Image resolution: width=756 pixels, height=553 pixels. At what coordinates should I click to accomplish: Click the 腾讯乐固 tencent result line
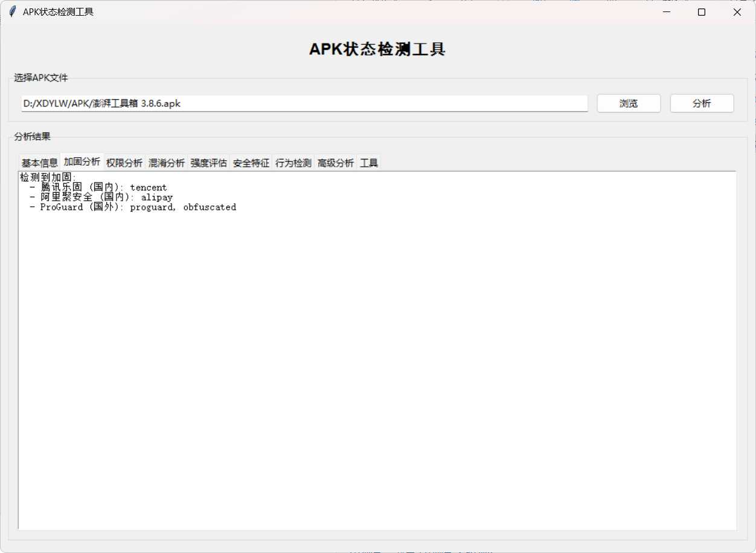pyautogui.click(x=97, y=187)
